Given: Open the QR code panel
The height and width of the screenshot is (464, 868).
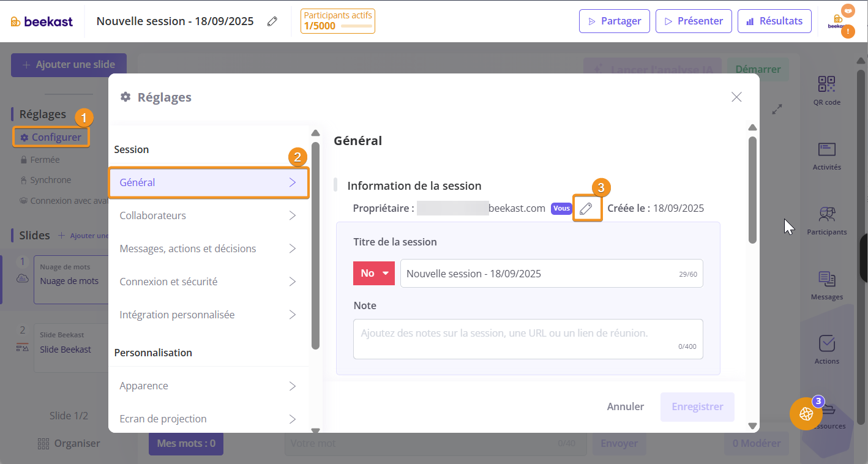Looking at the screenshot, I should coord(826,90).
